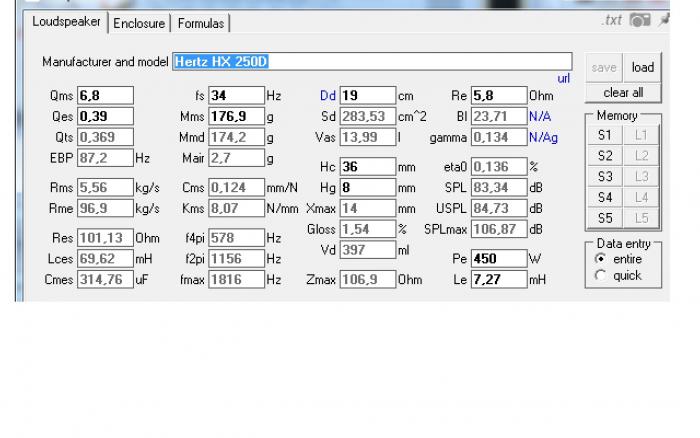Screen dimensions: 700x438
Task: Click the Mms input field
Action: [237, 116]
